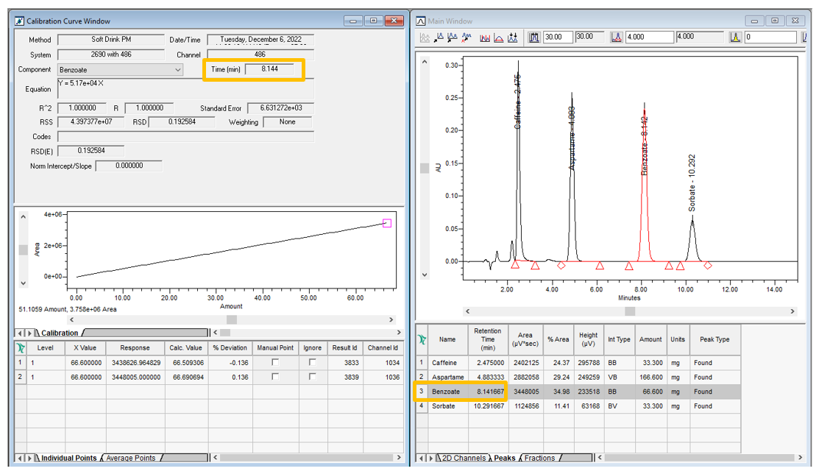Select the Peaks tab
816x474 pixels.
pos(504,458)
